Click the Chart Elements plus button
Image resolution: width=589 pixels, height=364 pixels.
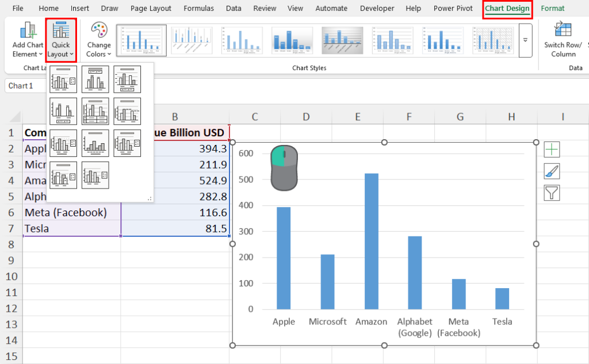coord(552,150)
